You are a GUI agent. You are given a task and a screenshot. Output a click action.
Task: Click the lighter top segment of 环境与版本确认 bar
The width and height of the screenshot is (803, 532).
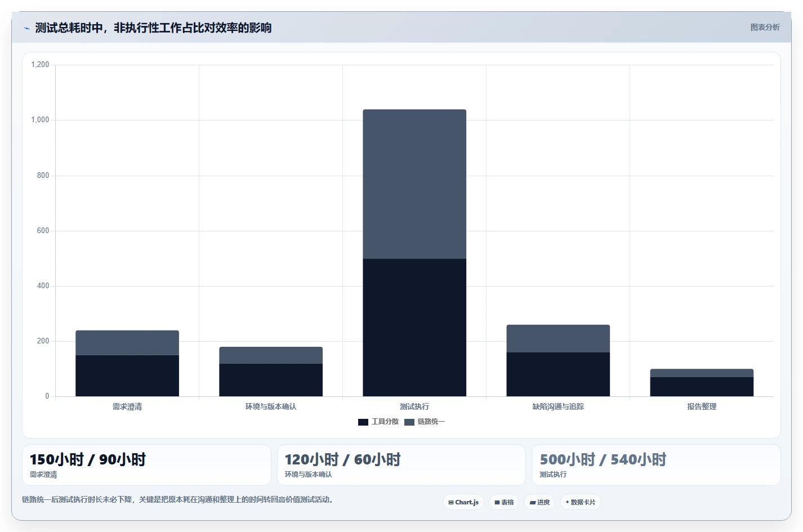pyautogui.click(x=271, y=355)
